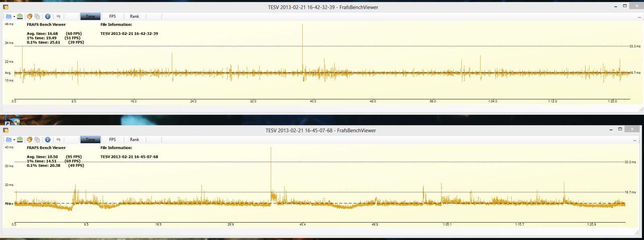Viewport: 644px width, 240px height.
Task: Click the open folder icon in bottom window
Action: coord(8,139)
